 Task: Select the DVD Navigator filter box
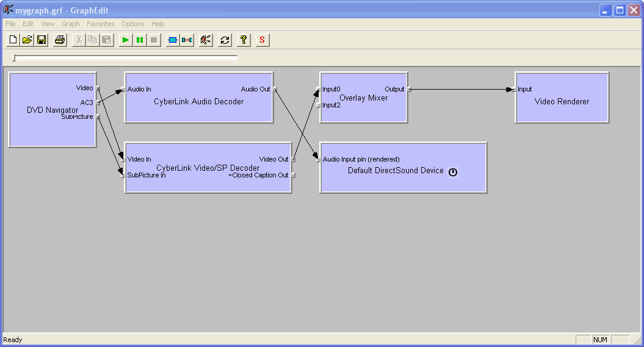pyautogui.click(x=52, y=110)
